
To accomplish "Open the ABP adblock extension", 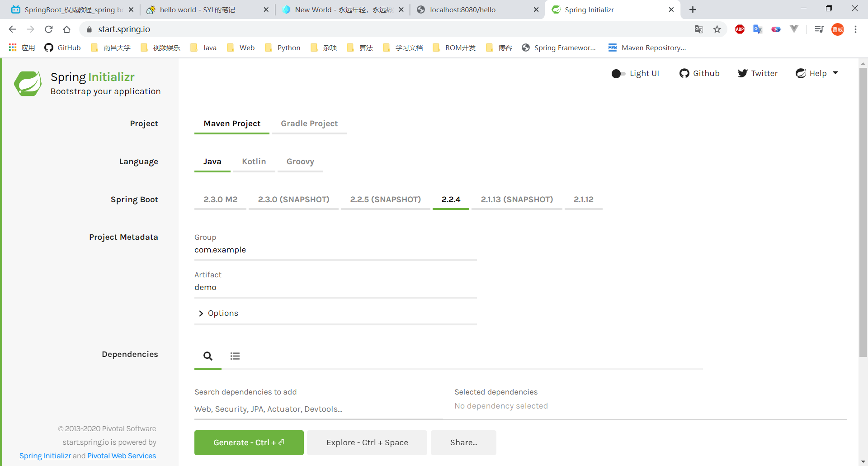I will (740, 29).
